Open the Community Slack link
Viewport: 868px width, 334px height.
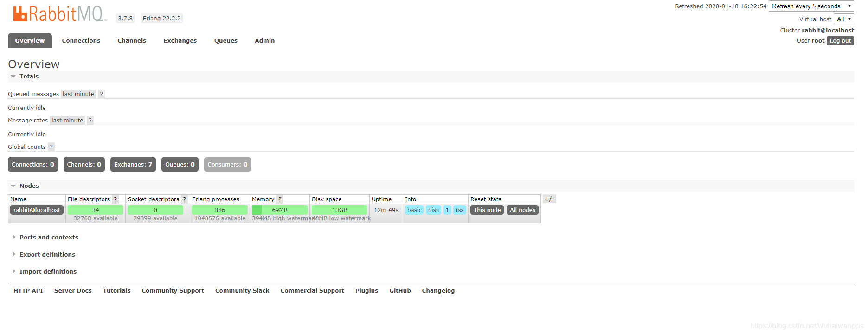(242, 290)
